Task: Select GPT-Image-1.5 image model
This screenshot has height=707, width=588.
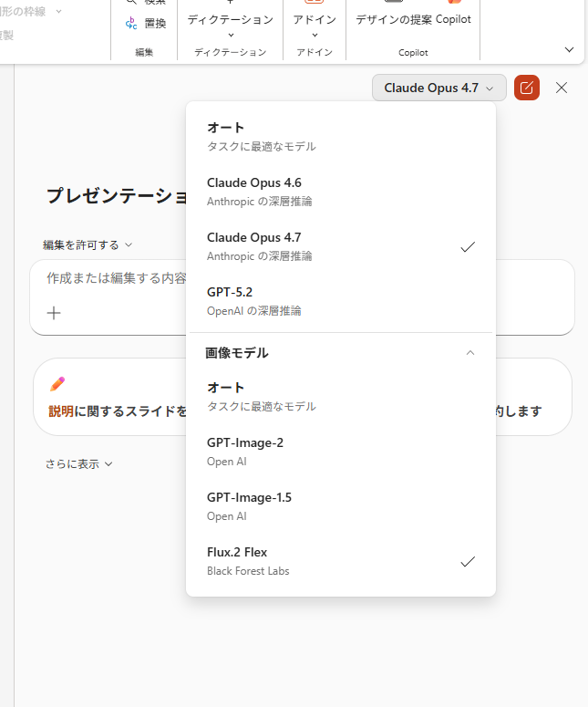Action: (x=341, y=506)
